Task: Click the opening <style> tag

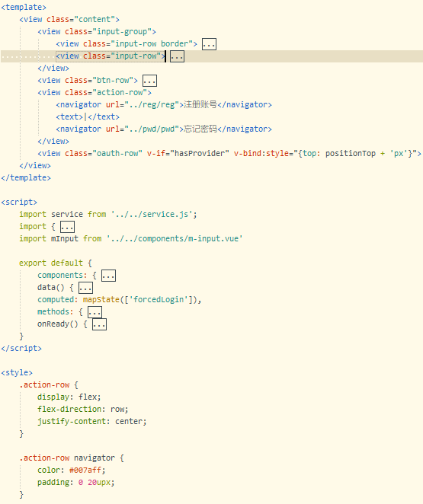Action: tap(17, 373)
